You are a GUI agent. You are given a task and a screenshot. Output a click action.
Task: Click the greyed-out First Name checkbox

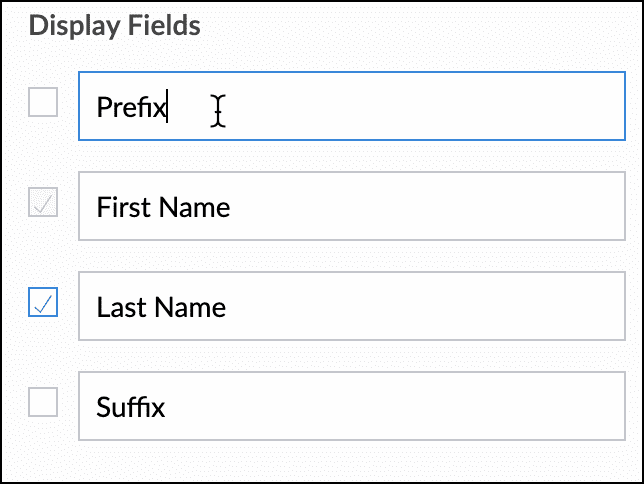(43, 203)
